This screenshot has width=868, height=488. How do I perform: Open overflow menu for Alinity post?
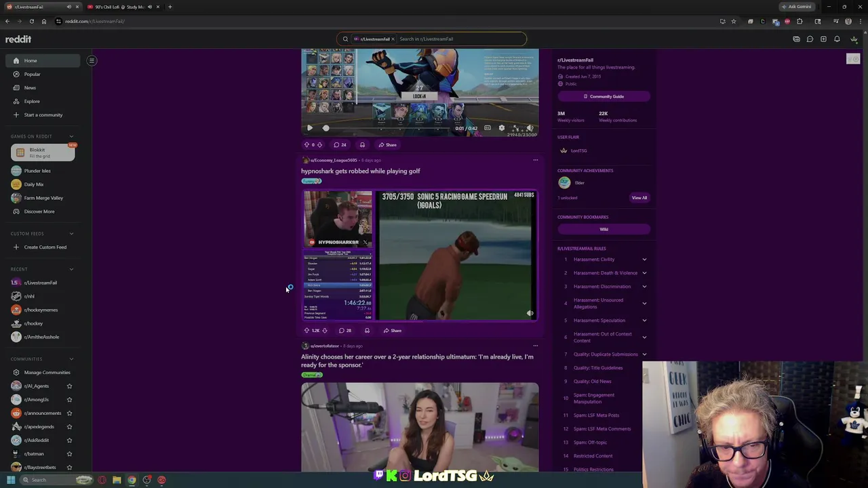click(x=535, y=346)
